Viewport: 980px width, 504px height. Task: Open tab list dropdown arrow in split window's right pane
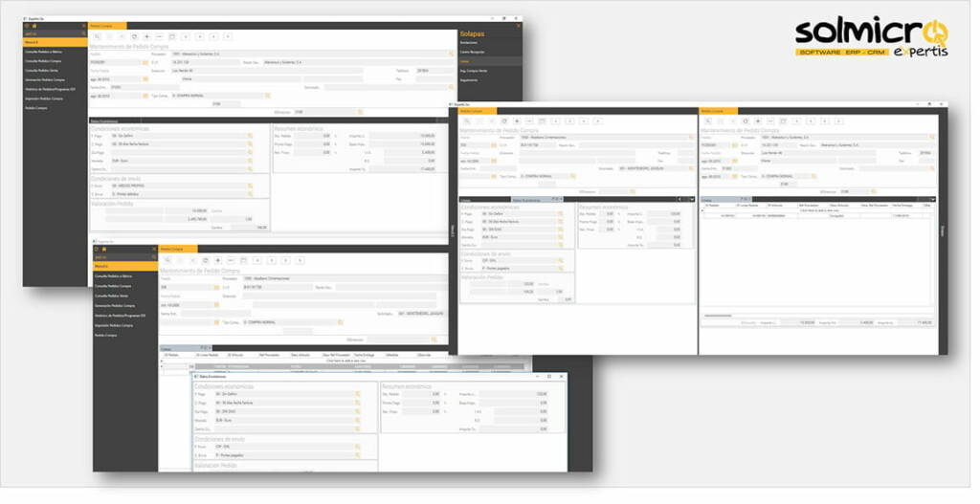(x=932, y=199)
